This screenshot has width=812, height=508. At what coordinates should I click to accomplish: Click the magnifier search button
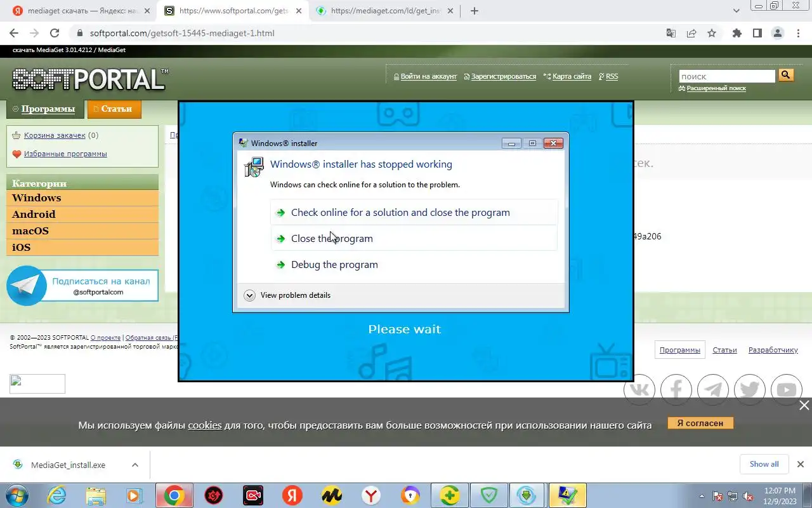[x=786, y=76]
